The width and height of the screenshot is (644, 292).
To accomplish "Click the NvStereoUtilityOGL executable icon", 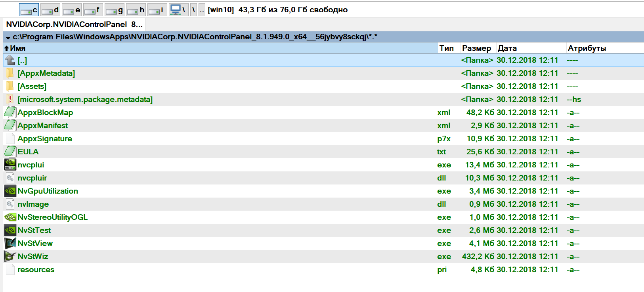I will pos(10,217).
